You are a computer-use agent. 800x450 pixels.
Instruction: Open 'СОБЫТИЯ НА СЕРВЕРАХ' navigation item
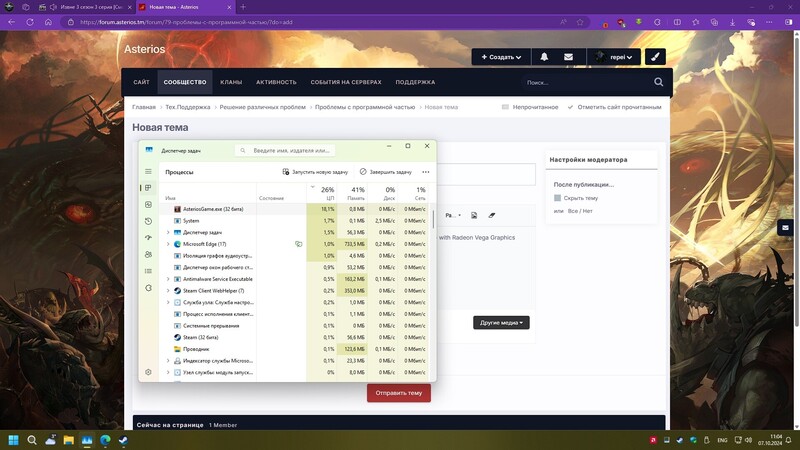[346, 82]
